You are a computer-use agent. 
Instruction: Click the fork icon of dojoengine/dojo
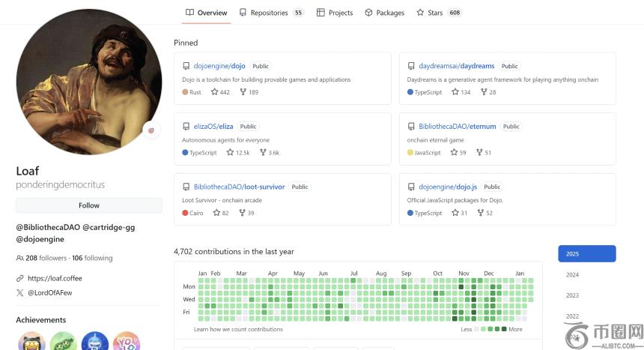pos(243,91)
